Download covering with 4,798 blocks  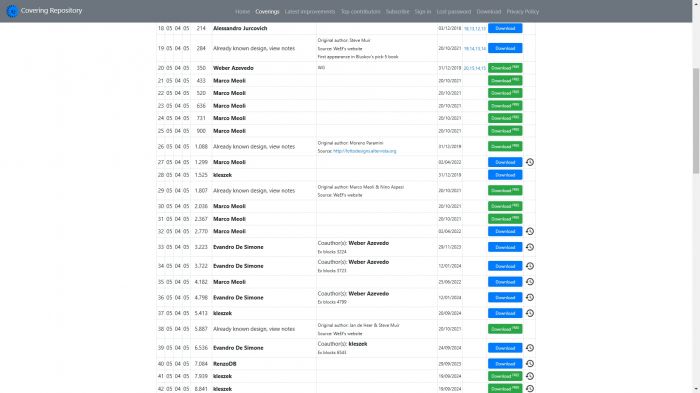click(x=505, y=297)
